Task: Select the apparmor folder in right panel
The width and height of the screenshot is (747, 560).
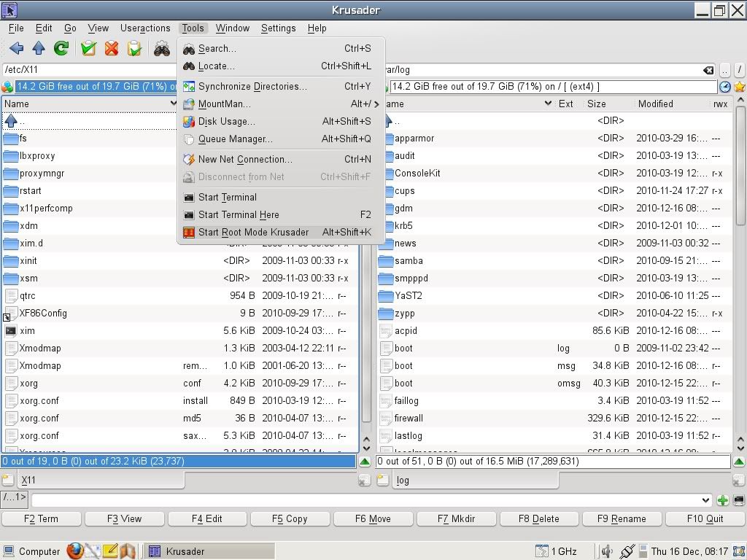Action: [x=414, y=139]
